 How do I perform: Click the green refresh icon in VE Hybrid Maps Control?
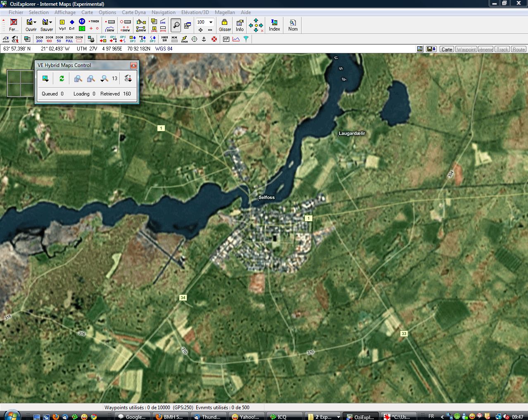pyautogui.click(x=62, y=78)
